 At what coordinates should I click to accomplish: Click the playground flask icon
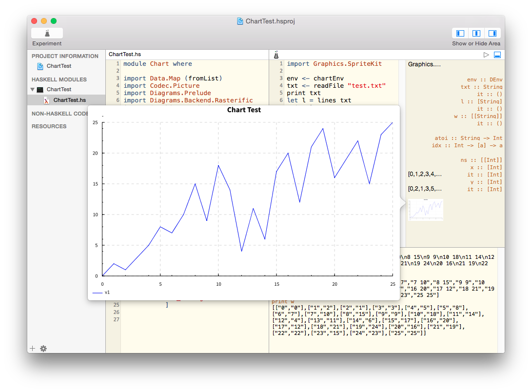(x=276, y=55)
